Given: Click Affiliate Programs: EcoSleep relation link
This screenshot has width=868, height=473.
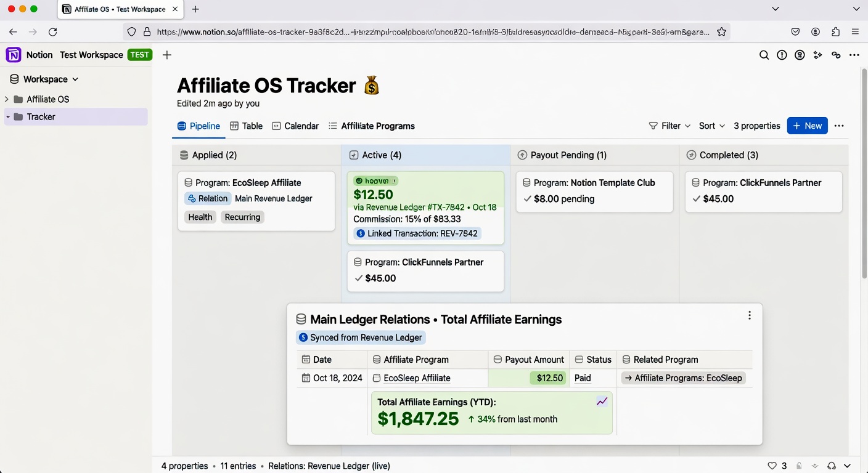Looking at the screenshot, I should click(683, 378).
